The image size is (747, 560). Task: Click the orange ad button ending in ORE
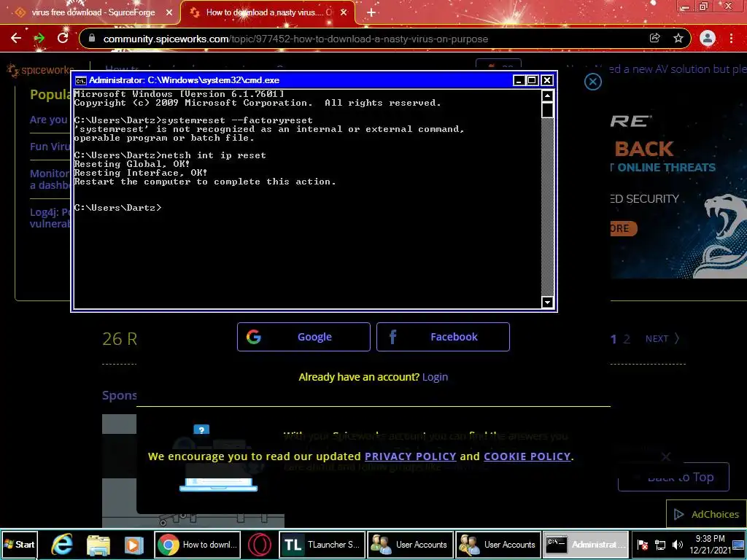tap(623, 228)
